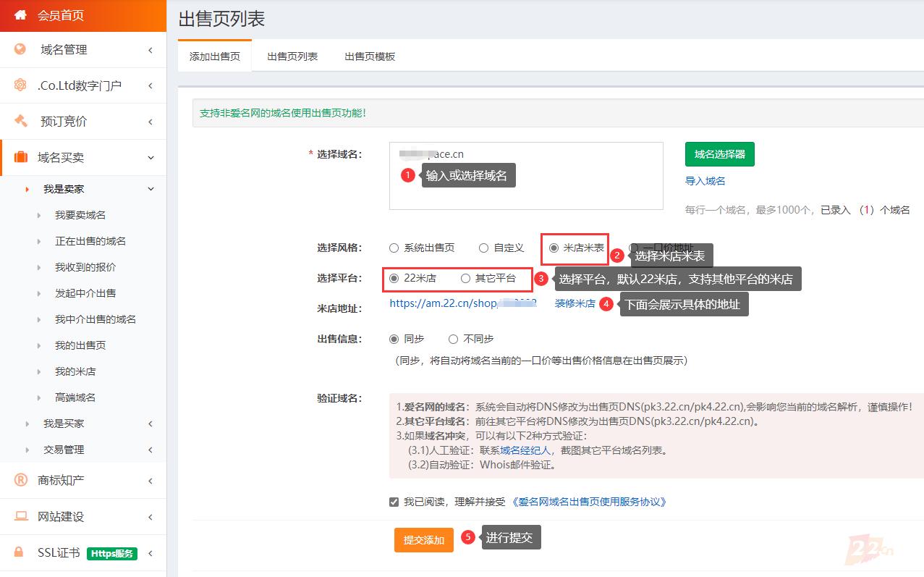Click the .Co.Ltd数字门户 sidebar icon

[20, 85]
